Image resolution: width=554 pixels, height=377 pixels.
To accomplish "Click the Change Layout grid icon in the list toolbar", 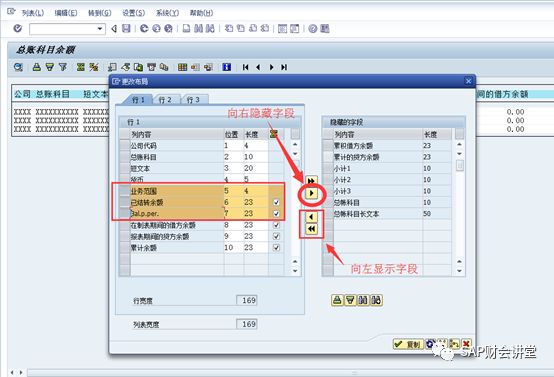I will click(182, 67).
